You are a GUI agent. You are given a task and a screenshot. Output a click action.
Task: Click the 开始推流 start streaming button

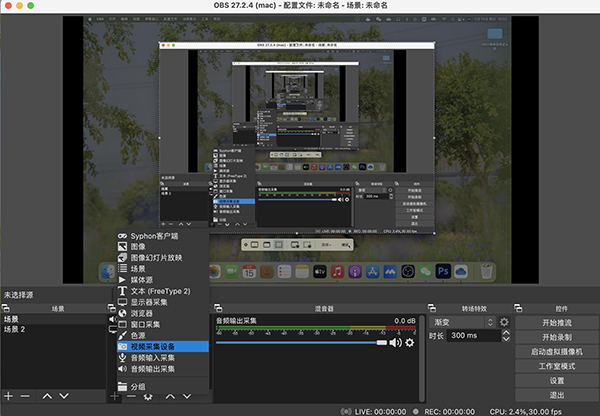tap(557, 323)
